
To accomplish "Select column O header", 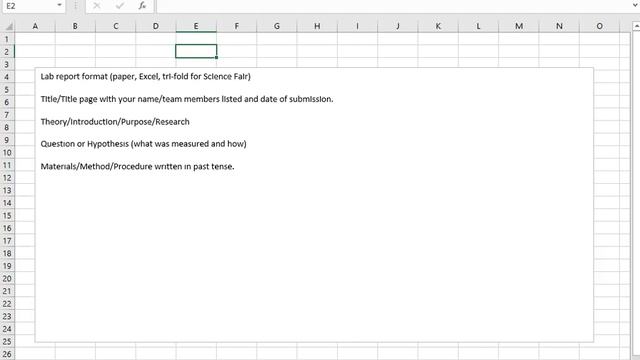I will pos(599,26).
